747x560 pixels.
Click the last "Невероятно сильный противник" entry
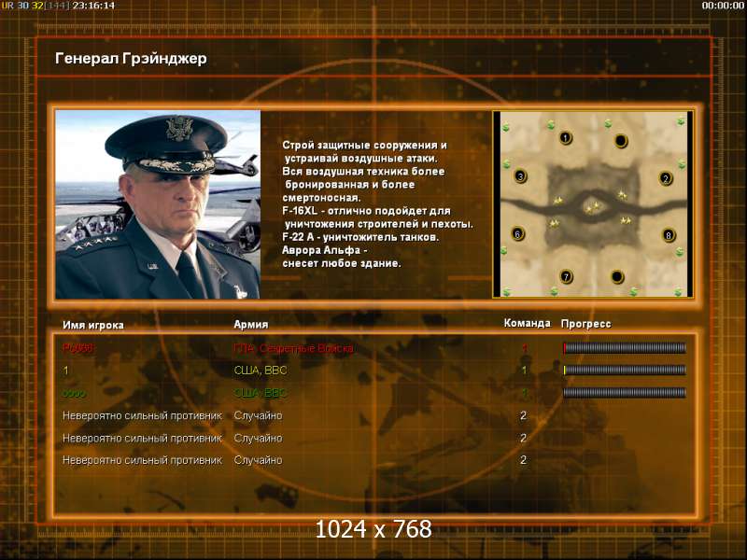pyautogui.click(x=143, y=460)
